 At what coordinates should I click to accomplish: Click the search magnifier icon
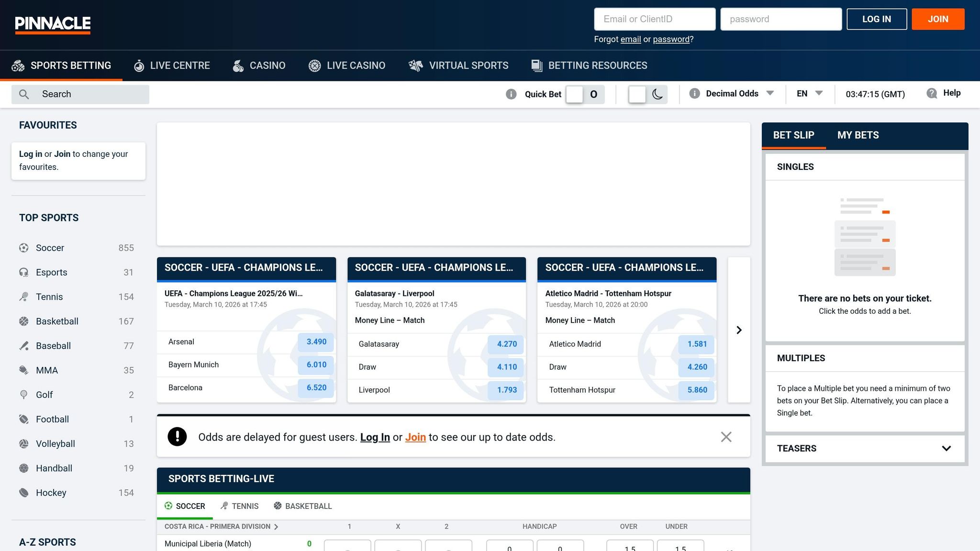pos(24,94)
